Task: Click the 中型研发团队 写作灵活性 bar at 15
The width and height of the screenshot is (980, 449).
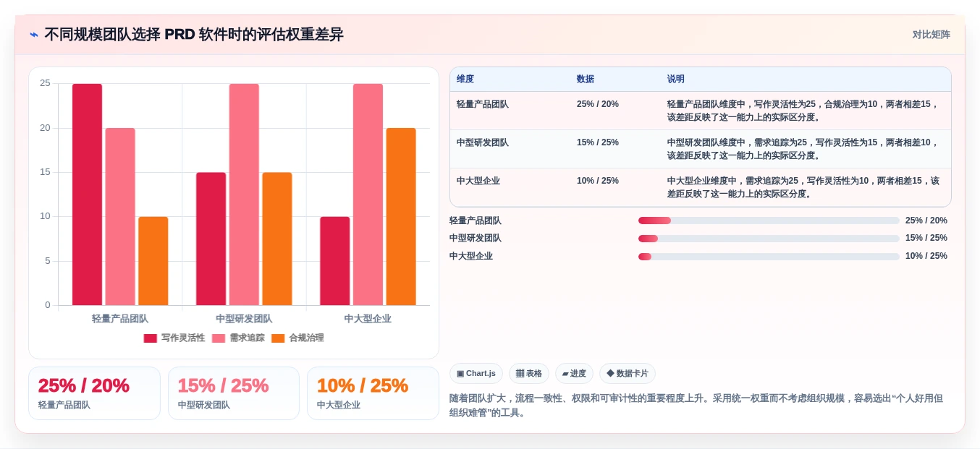Action: [211, 239]
